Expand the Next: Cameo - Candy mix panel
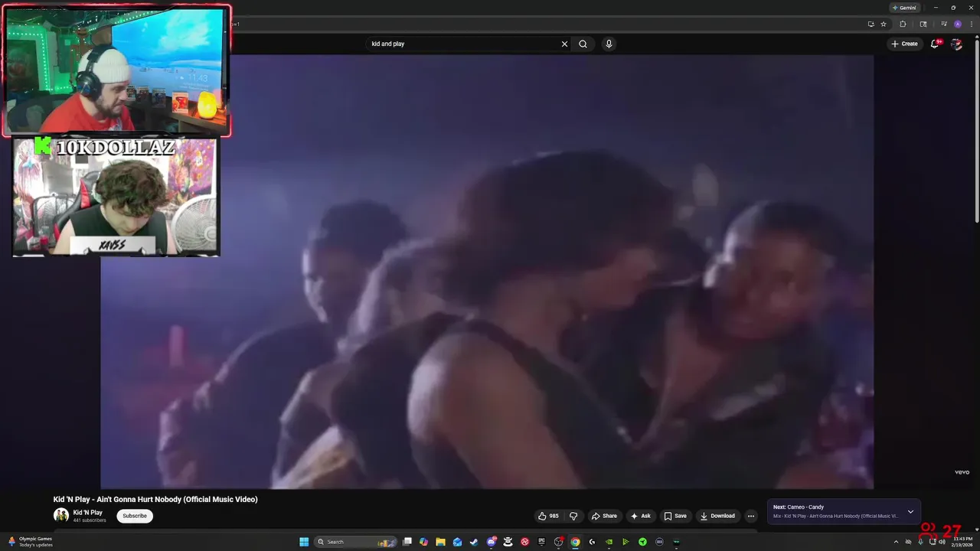 point(910,511)
